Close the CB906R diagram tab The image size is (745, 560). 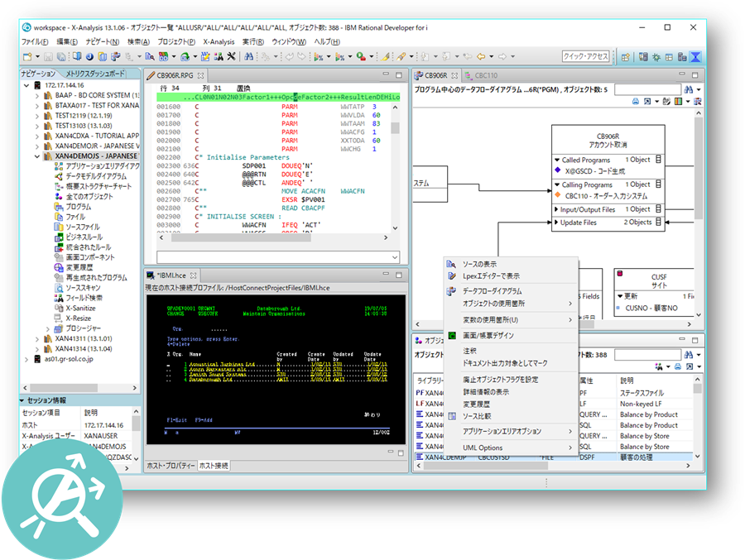click(x=454, y=75)
